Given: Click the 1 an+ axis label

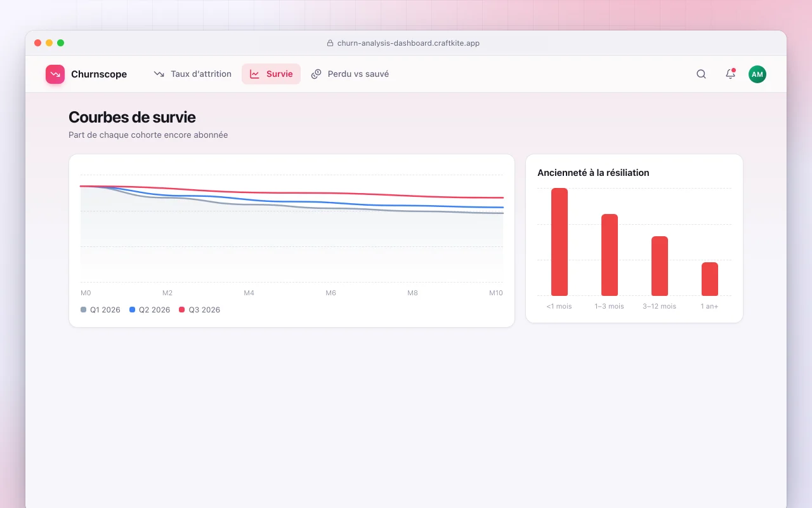Looking at the screenshot, I should pyautogui.click(x=710, y=306).
